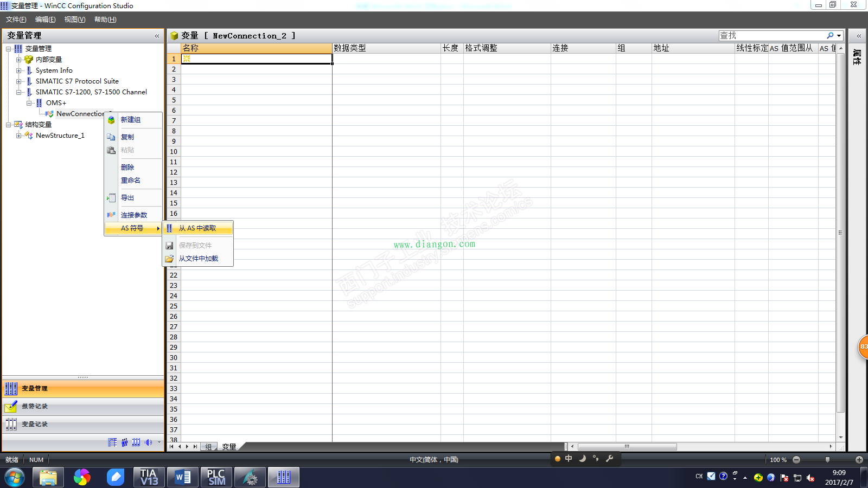Open the Tag Logging navigation icon
Viewport: 868px width, 488px height.
(x=11, y=425)
